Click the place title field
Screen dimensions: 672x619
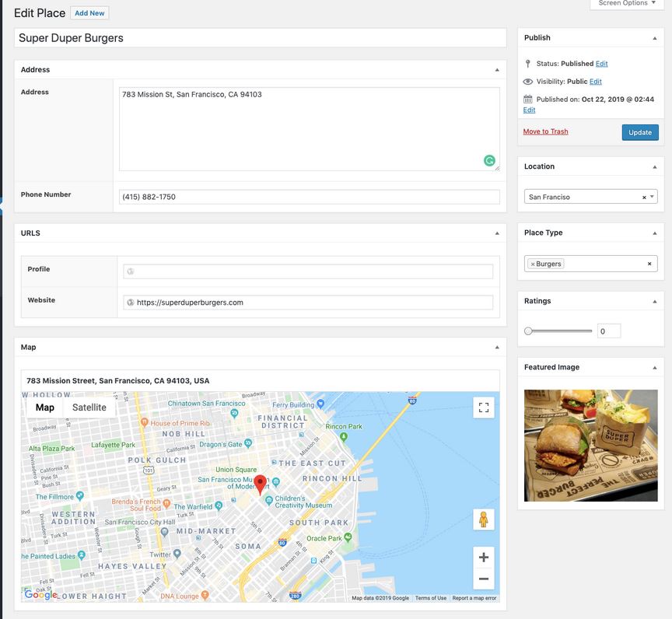(x=260, y=38)
